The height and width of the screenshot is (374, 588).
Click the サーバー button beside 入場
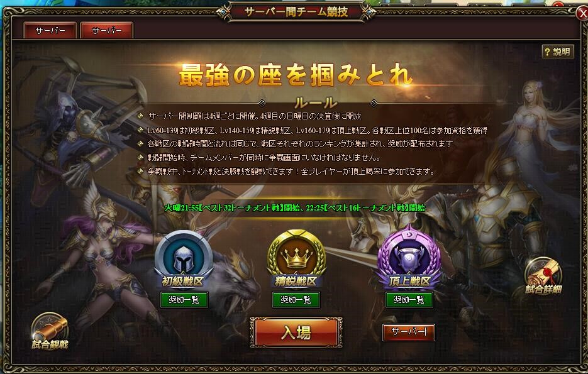pyautogui.click(x=408, y=333)
